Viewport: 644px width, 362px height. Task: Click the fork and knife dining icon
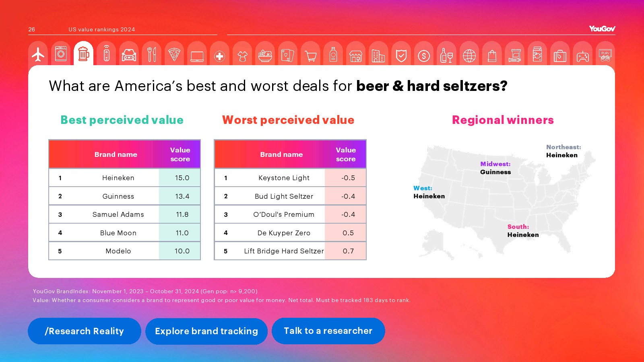click(152, 55)
